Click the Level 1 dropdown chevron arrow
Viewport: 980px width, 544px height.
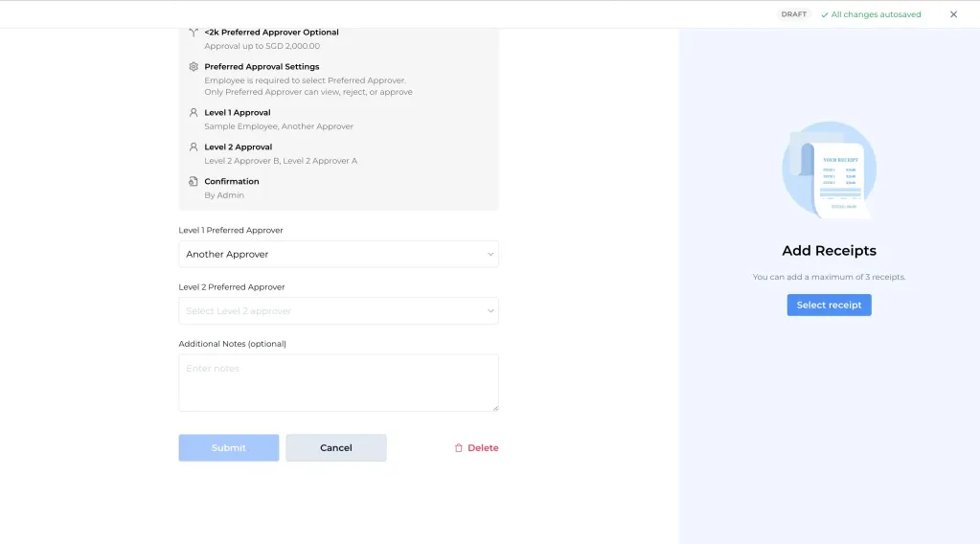pyautogui.click(x=490, y=254)
